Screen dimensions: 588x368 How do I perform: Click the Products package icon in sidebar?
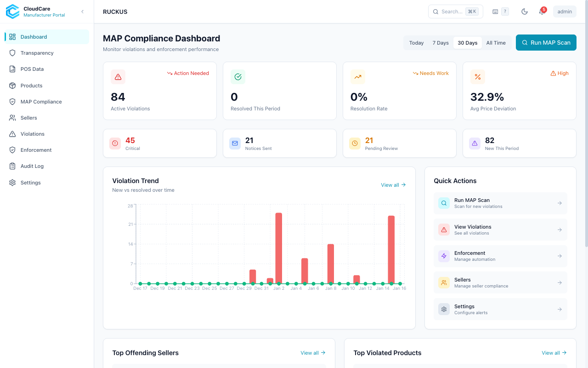point(12,85)
